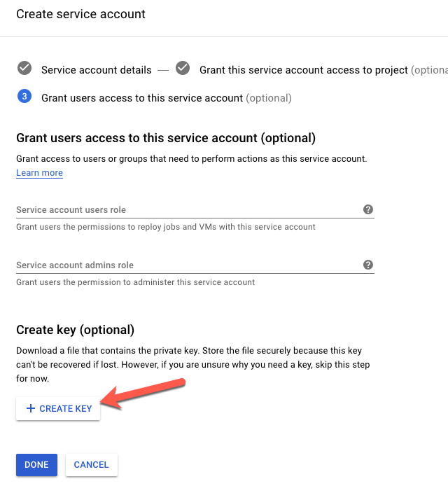This screenshot has height=500, width=448.
Task: Click the Create service account page title
Action: (x=80, y=14)
